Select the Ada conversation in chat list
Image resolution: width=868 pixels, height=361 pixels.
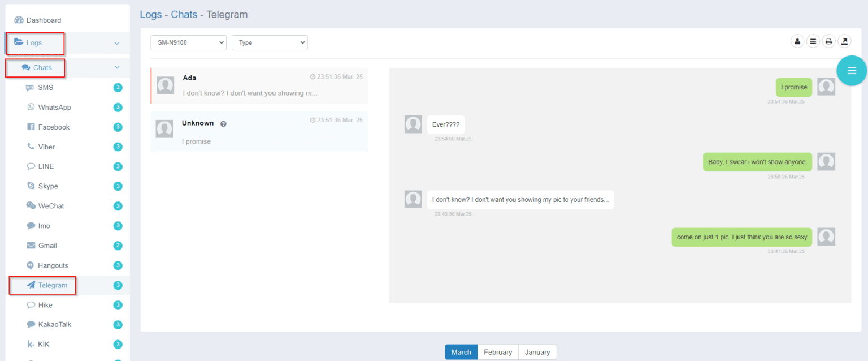259,86
